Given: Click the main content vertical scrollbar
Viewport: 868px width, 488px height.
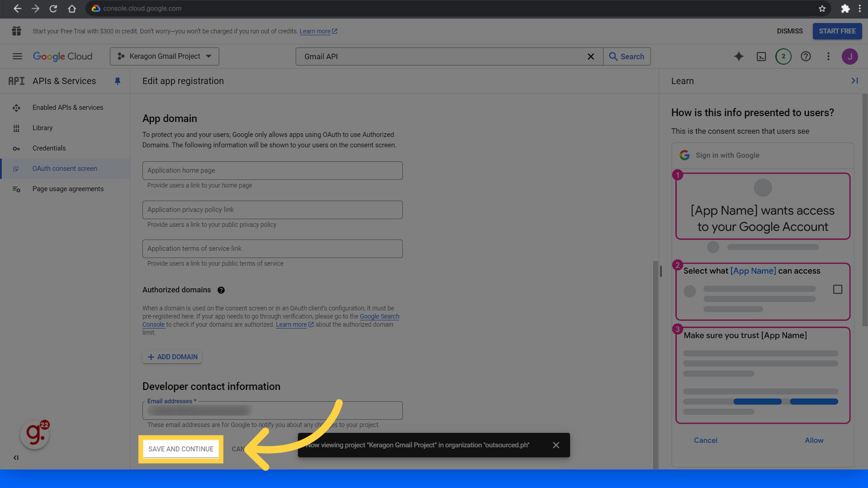Looking at the screenshot, I should pyautogui.click(x=656, y=365).
